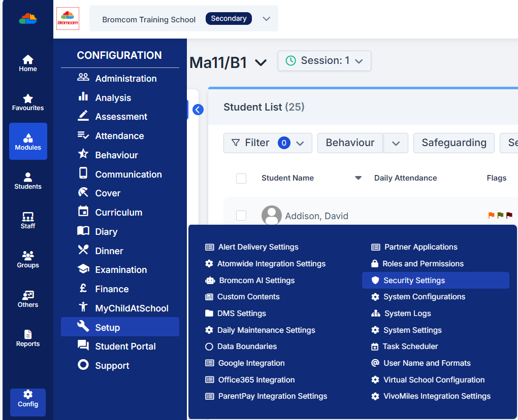
Task: Select the Attendance icon under Configuration
Action: [x=84, y=135]
